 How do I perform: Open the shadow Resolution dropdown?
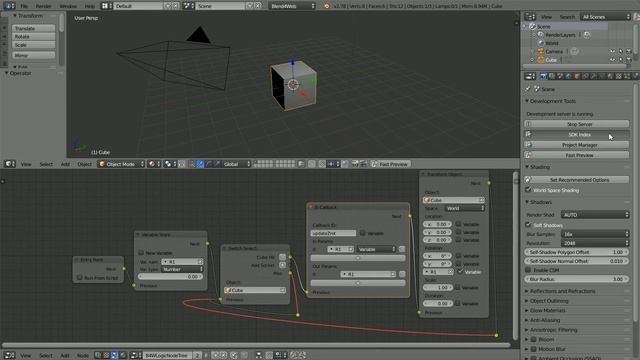tap(595, 243)
